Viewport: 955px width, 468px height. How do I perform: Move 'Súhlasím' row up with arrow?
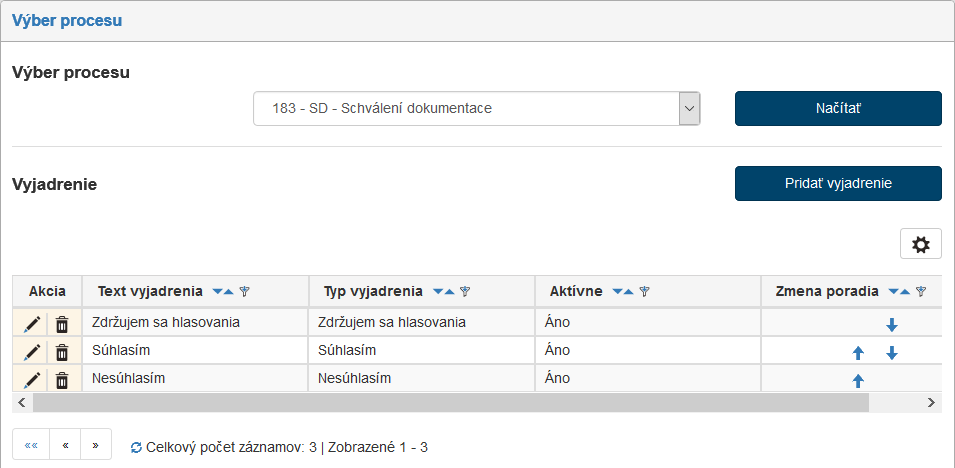click(857, 352)
